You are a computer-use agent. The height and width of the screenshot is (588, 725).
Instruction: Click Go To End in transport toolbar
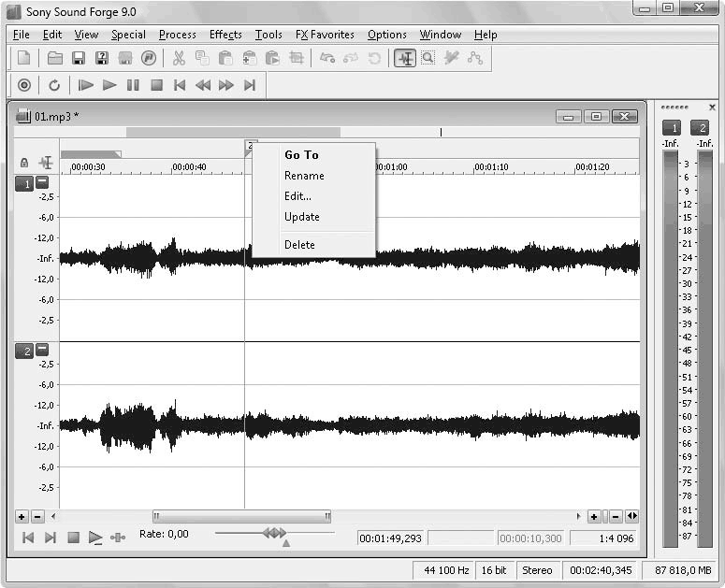pos(250,85)
